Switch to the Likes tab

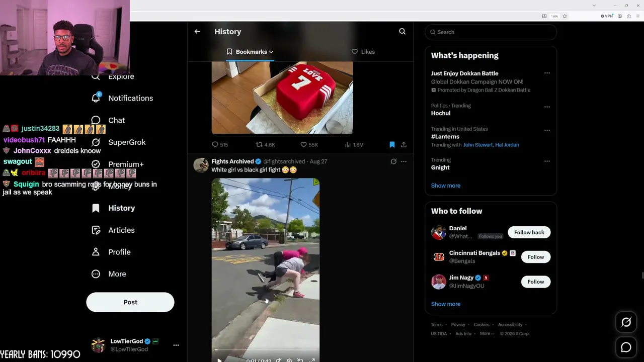pos(363,52)
